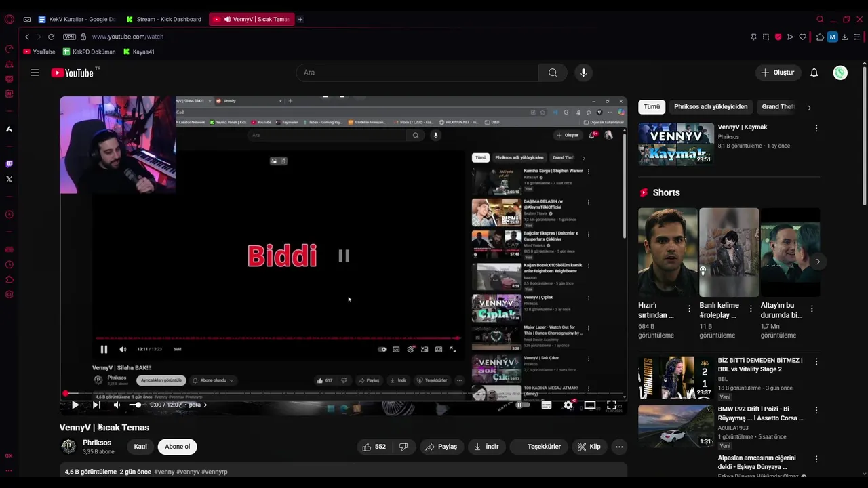Open Phriksos channel name link
The image size is (868, 488).
[x=97, y=443]
